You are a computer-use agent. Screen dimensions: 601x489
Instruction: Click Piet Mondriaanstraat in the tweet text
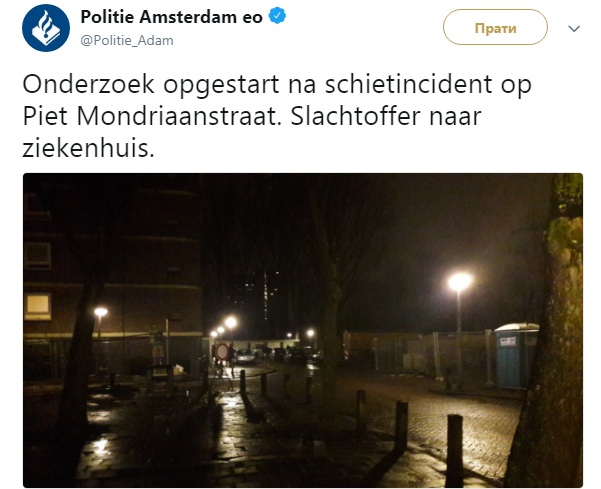click(150, 116)
